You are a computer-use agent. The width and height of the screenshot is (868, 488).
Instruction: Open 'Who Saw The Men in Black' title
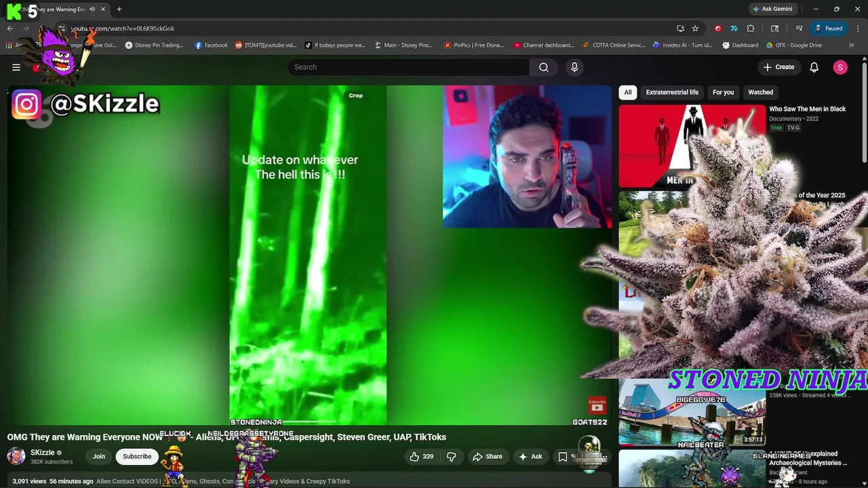(x=807, y=109)
